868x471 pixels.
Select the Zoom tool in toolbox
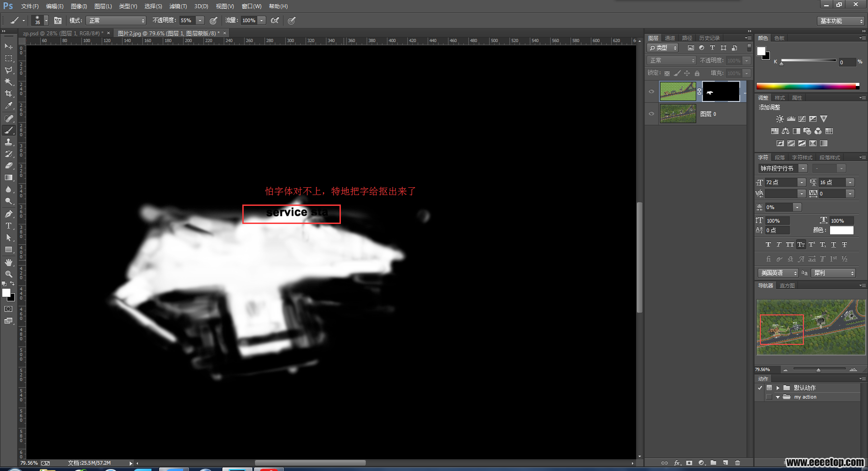point(9,274)
